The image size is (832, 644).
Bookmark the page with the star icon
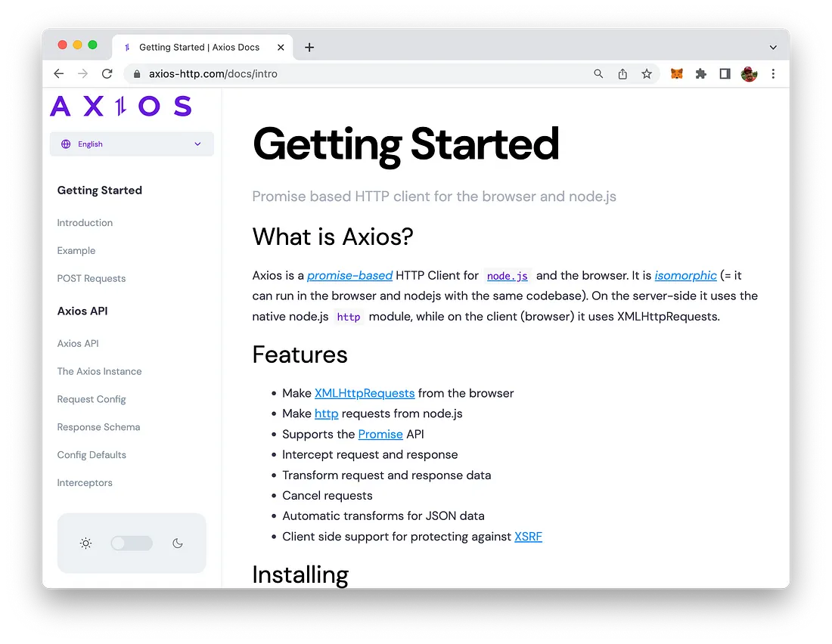[x=647, y=73]
